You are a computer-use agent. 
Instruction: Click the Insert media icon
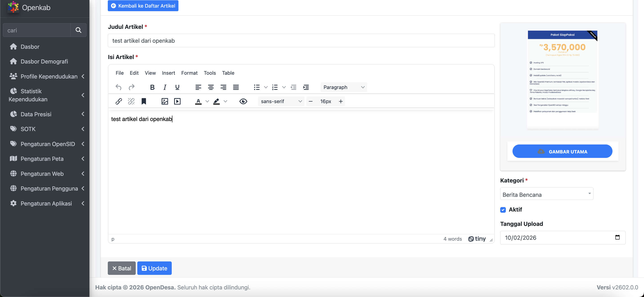tap(177, 101)
